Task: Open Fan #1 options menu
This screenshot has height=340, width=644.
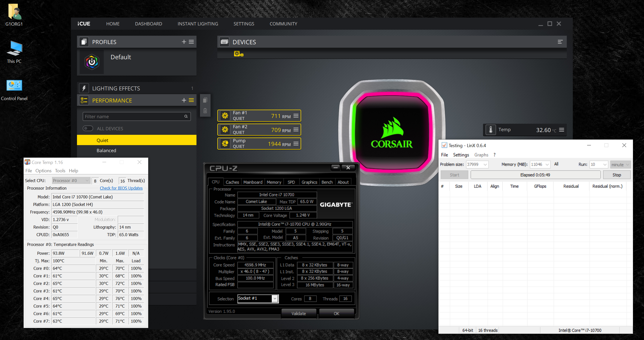Action: click(x=296, y=116)
